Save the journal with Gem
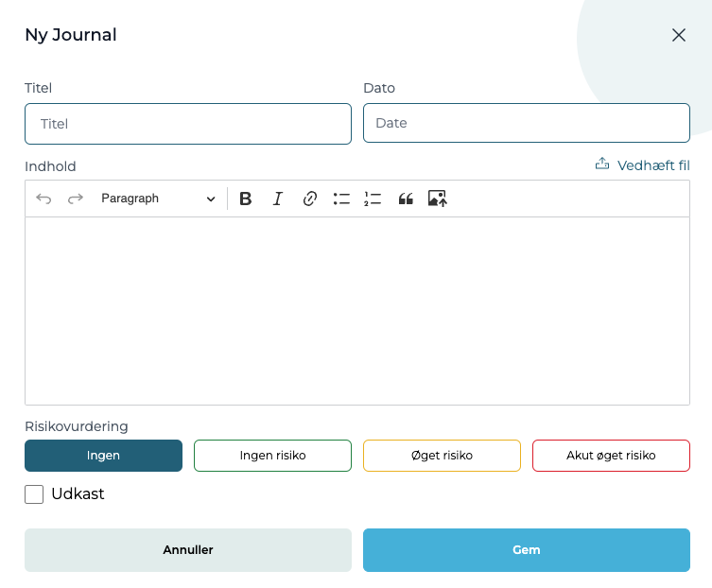 (527, 550)
